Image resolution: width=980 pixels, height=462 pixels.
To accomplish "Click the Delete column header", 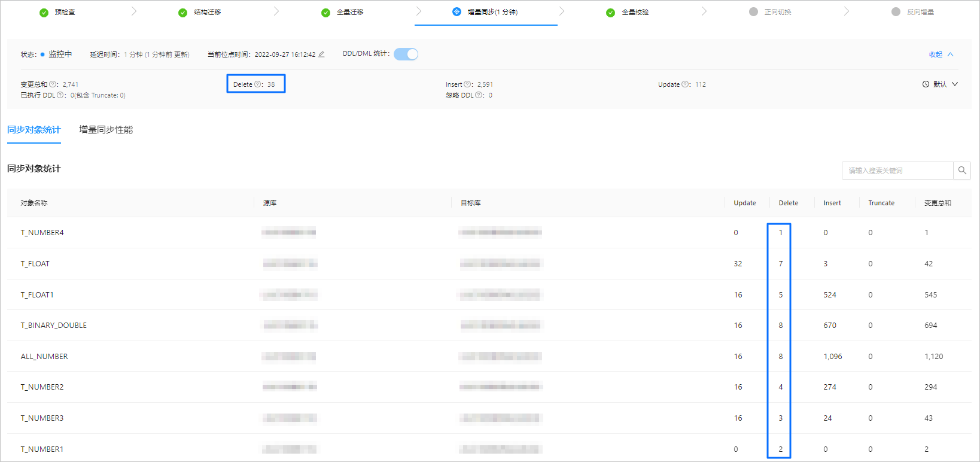I will [x=788, y=203].
